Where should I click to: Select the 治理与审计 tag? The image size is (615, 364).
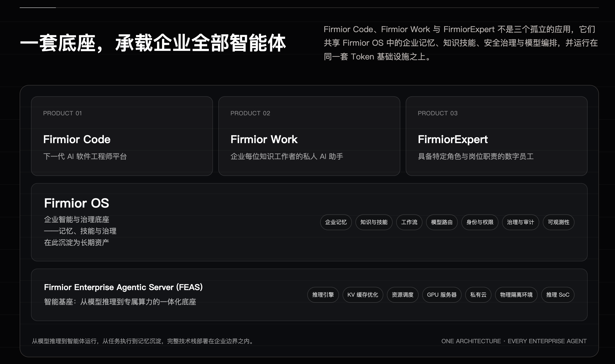520,222
